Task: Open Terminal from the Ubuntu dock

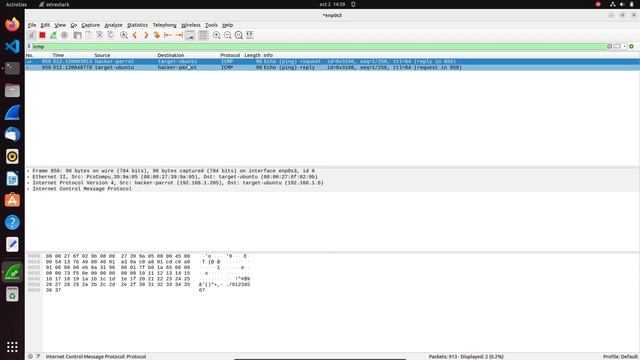Action: pos(12,68)
